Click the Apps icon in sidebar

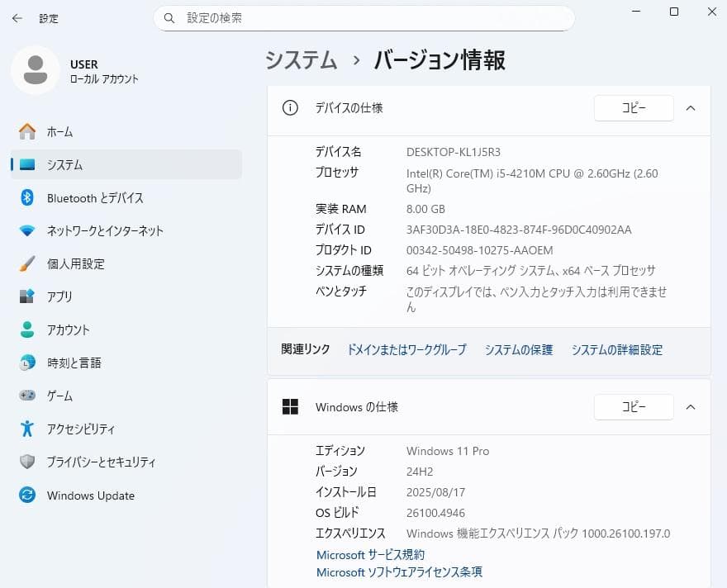coord(27,296)
